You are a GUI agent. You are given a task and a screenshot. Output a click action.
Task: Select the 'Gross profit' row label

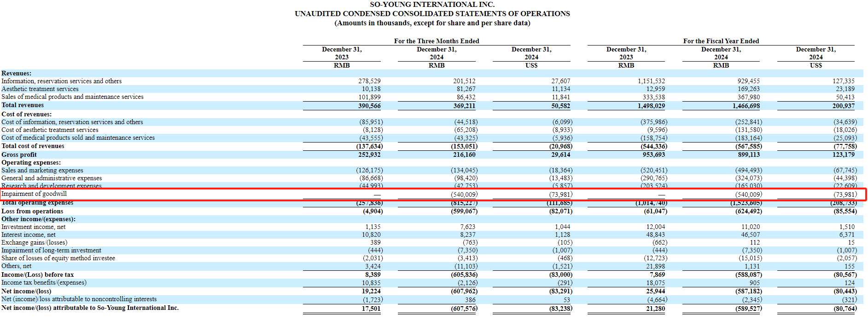(x=19, y=155)
